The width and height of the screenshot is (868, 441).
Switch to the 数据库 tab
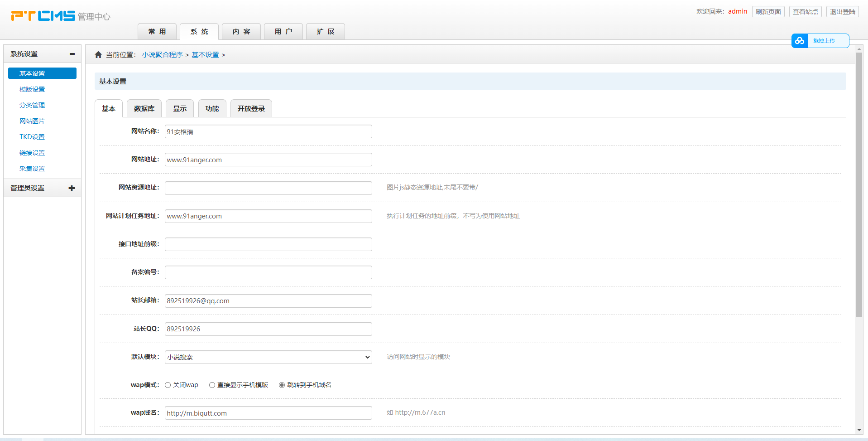(x=144, y=109)
